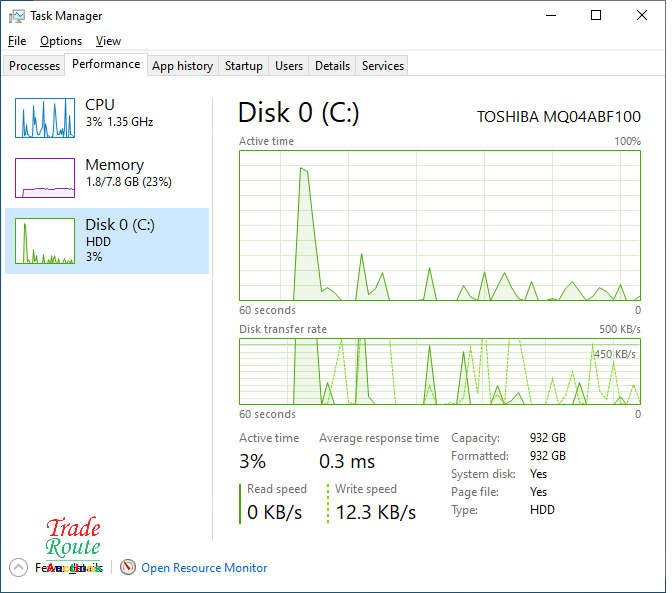Minimize the Task Manager window
This screenshot has height=593, width=672.
pos(551,15)
